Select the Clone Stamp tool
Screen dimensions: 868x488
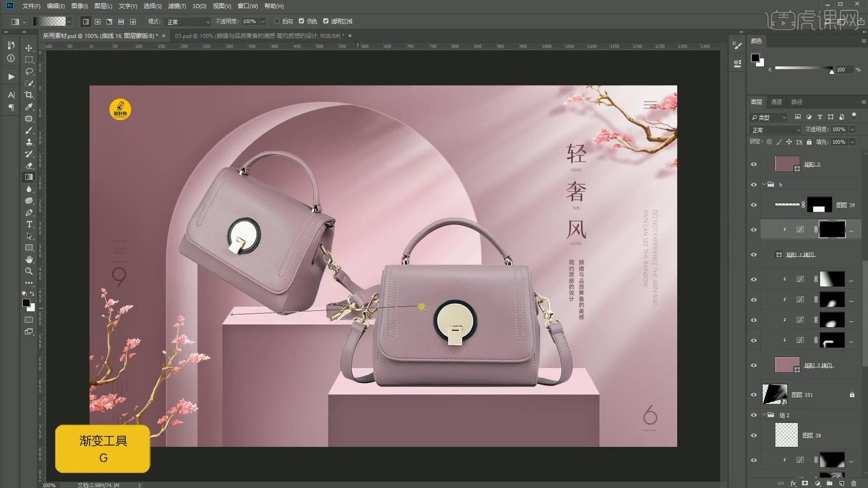tap(29, 142)
